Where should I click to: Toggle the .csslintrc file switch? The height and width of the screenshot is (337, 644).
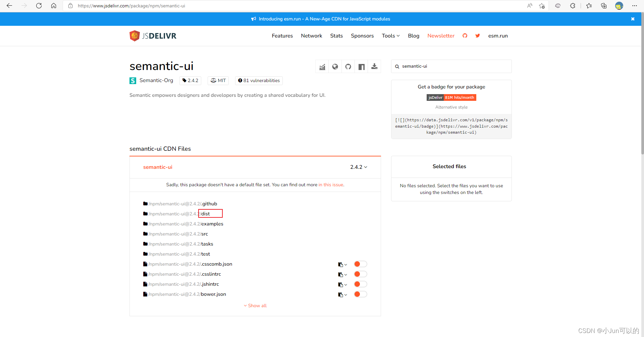point(361,274)
